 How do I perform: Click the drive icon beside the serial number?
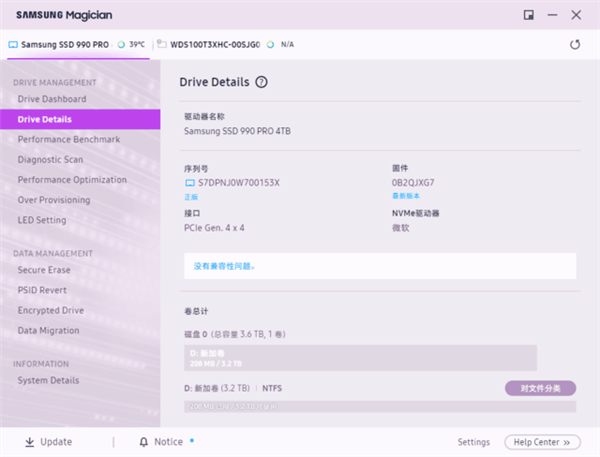point(191,183)
